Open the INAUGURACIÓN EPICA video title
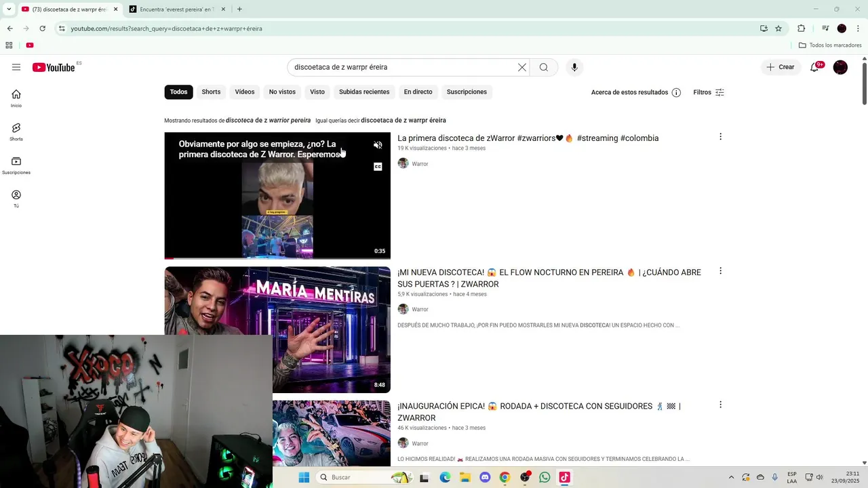This screenshot has width=868, height=488. (x=539, y=411)
